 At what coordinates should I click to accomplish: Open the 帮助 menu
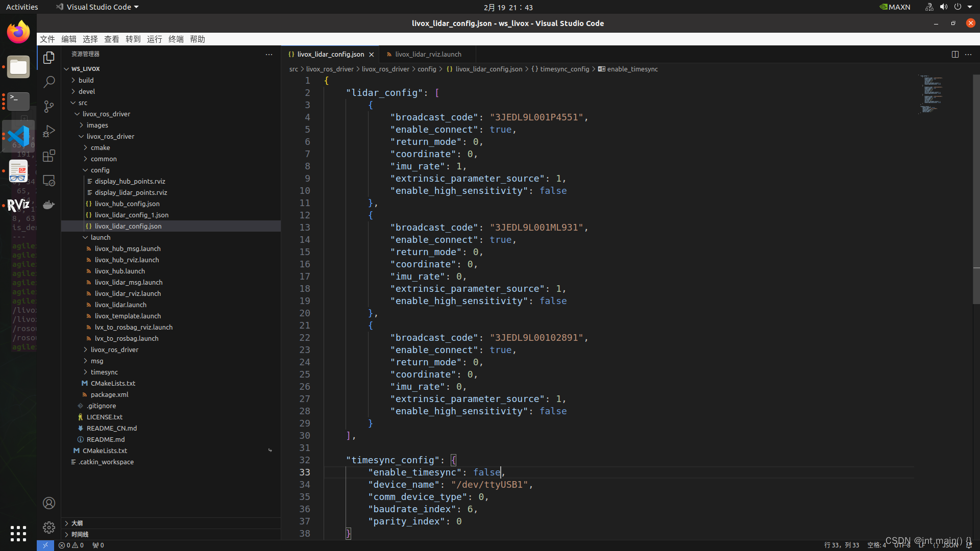click(198, 39)
